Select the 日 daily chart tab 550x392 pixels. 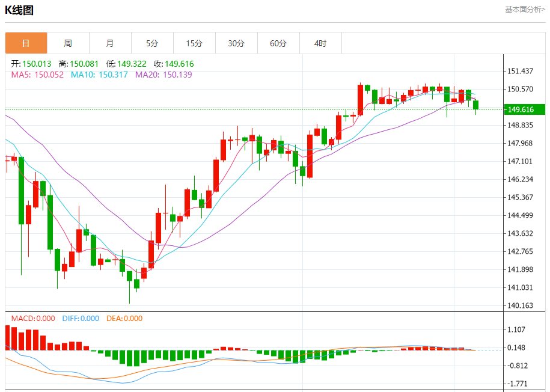(26, 43)
